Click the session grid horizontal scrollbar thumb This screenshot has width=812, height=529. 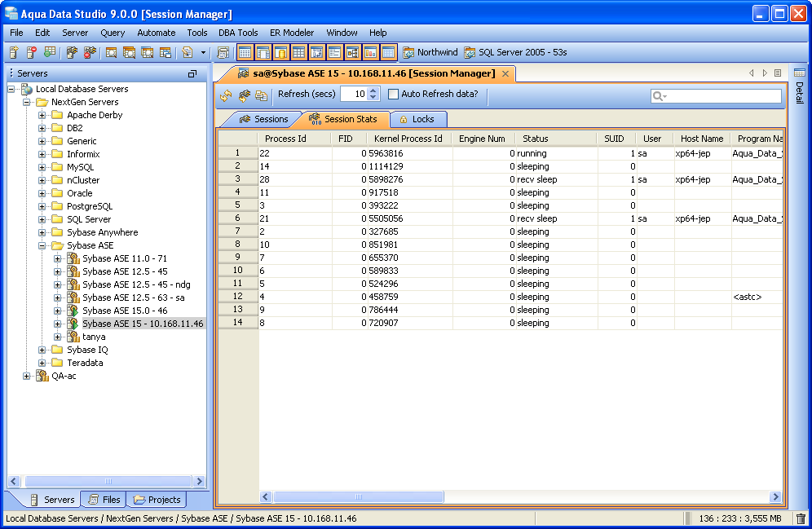359,497
